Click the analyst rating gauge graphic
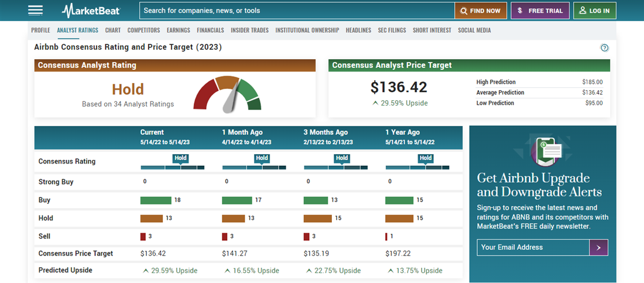644x283 pixels. pyautogui.click(x=228, y=94)
